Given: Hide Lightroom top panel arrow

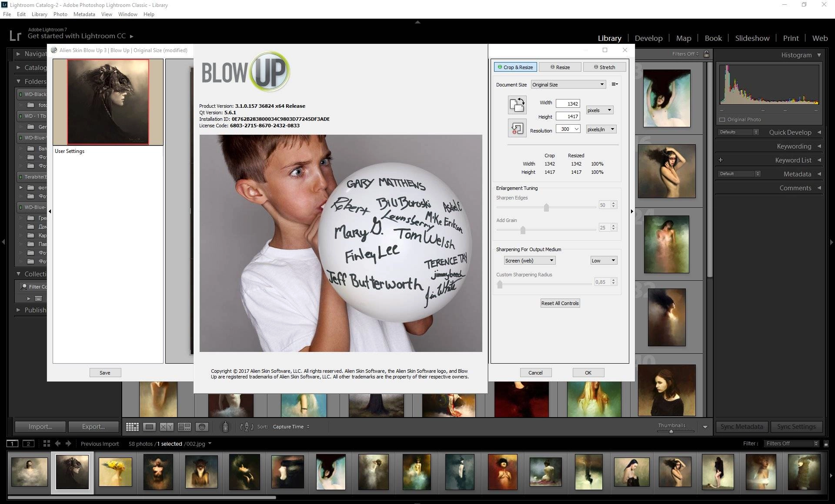Looking at the screenshot, I should pos(417,22).
